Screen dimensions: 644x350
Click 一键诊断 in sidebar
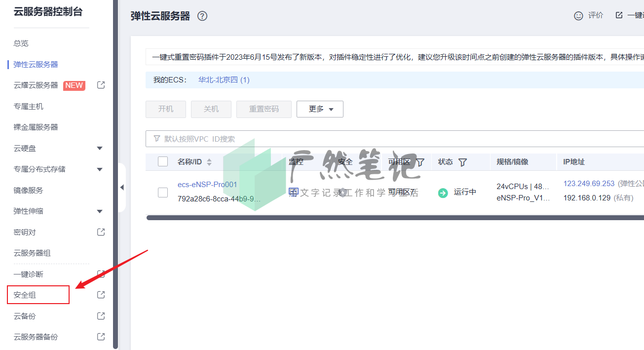28,274
